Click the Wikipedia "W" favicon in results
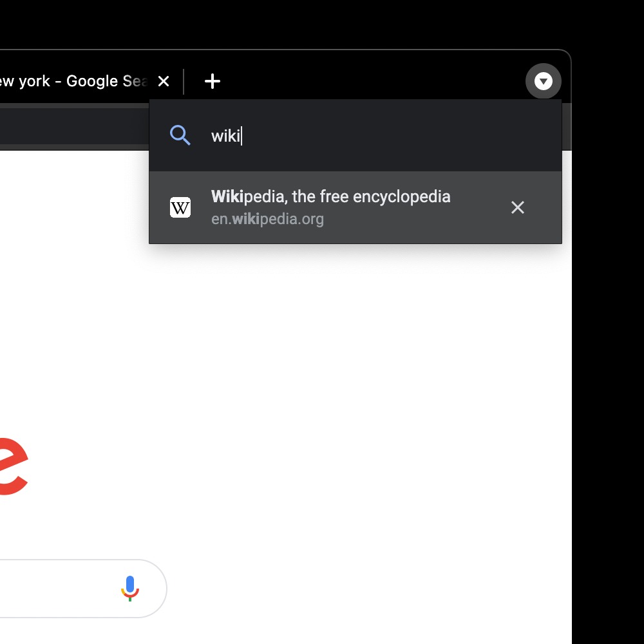This screenshot has height=644, width=644. point(180,207)
